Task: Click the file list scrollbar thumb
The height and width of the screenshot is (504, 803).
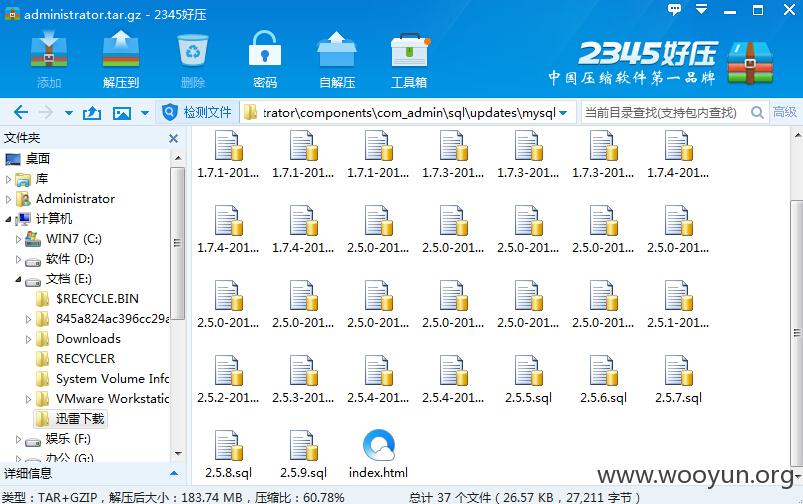Action: [x=797, y=333]
